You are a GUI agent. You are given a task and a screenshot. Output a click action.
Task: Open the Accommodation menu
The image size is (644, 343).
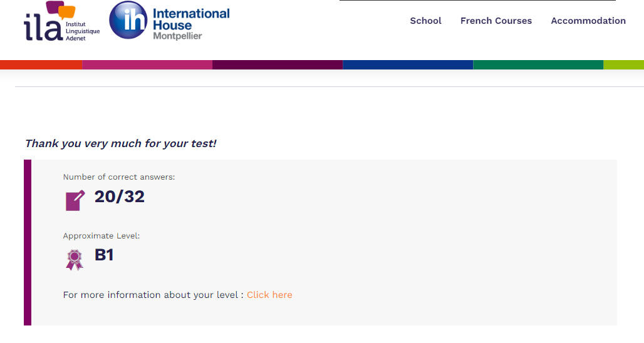[x=588, y=21]
